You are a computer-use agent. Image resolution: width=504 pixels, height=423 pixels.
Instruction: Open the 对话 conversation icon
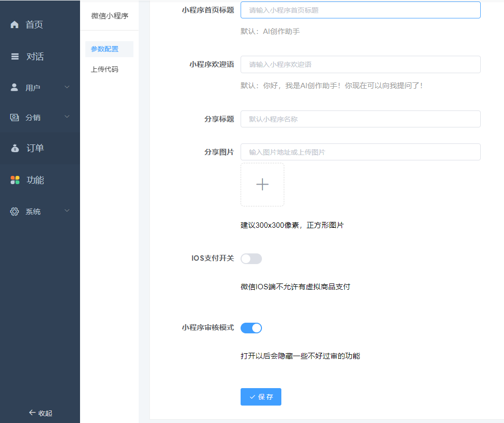[14, 56]
